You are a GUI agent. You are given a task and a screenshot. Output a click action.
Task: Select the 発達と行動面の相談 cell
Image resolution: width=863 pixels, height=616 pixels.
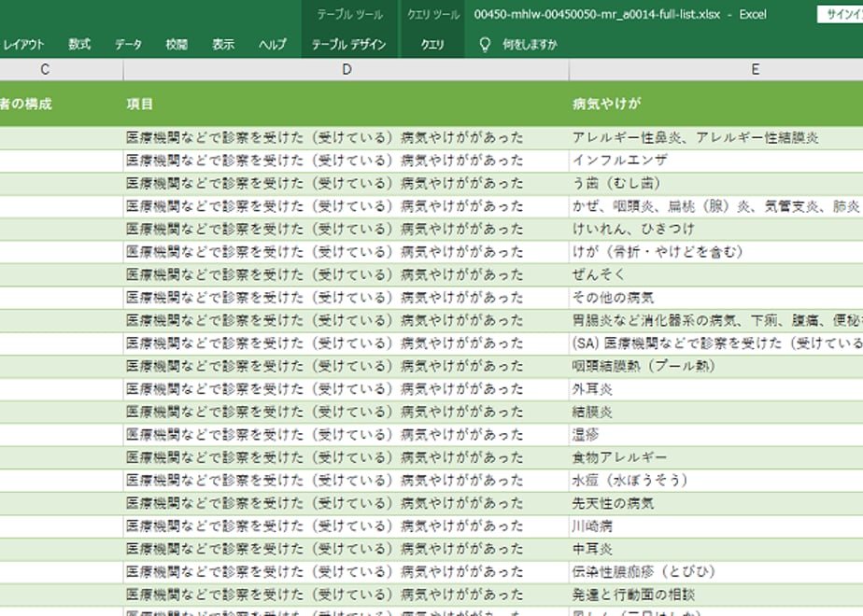[716, 594]
